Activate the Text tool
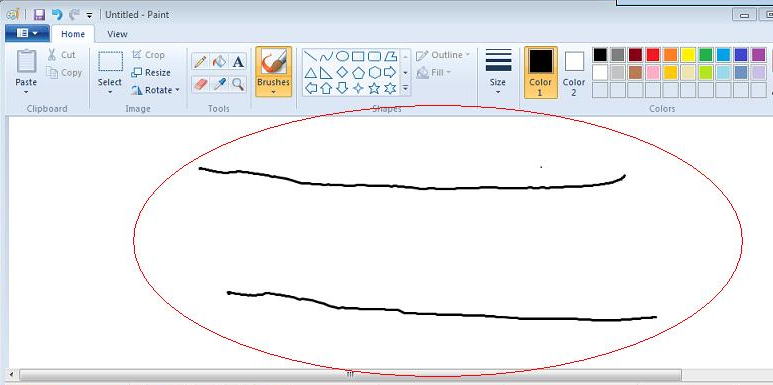 pos(238,62)
